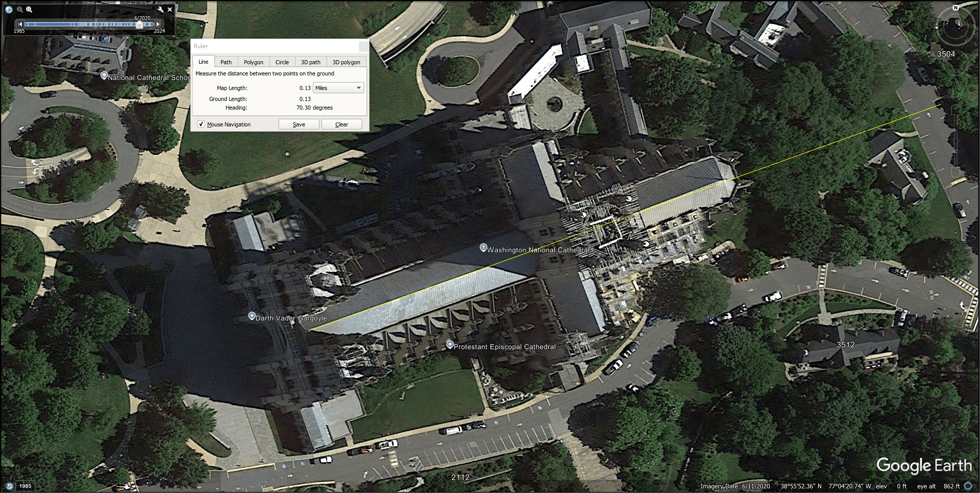This screenshot has width=980, height=493.
Task: Click the Ground Length value 0.13
Action: click(x=305, y=99)
